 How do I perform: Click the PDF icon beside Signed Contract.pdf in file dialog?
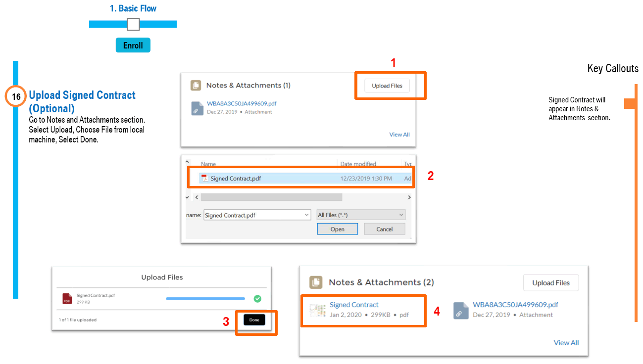(x=204, y=179)
